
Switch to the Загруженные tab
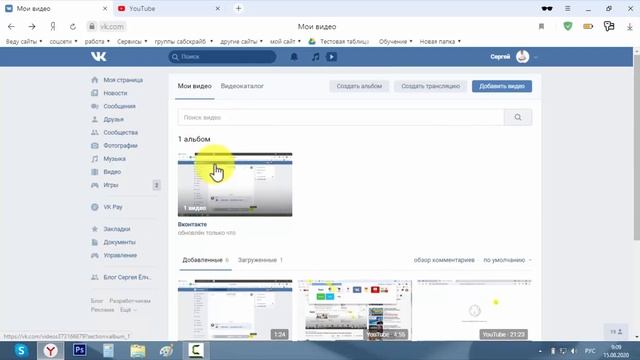(260, 260)
